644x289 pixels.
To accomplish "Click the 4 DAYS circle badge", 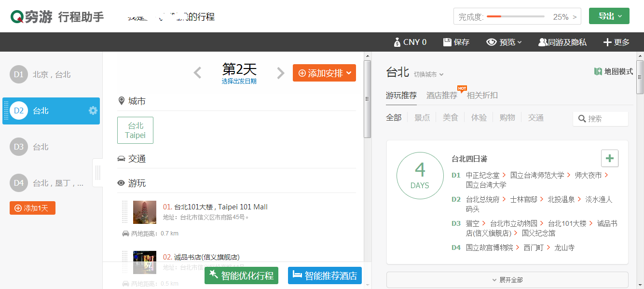I will point(420,176).
